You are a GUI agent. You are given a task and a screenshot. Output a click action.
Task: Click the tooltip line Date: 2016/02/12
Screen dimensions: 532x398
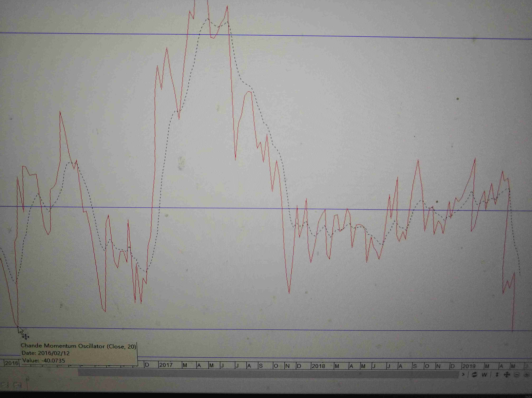coord(46,353)
